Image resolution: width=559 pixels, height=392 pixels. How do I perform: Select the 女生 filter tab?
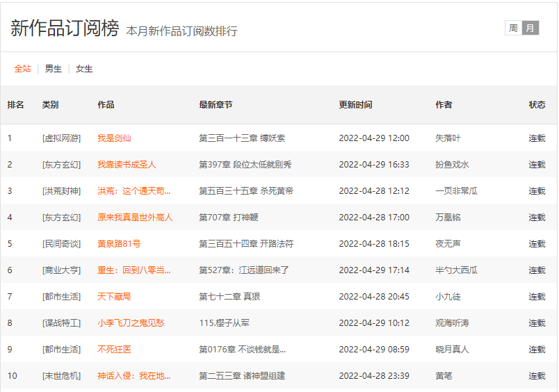point(84,68)
